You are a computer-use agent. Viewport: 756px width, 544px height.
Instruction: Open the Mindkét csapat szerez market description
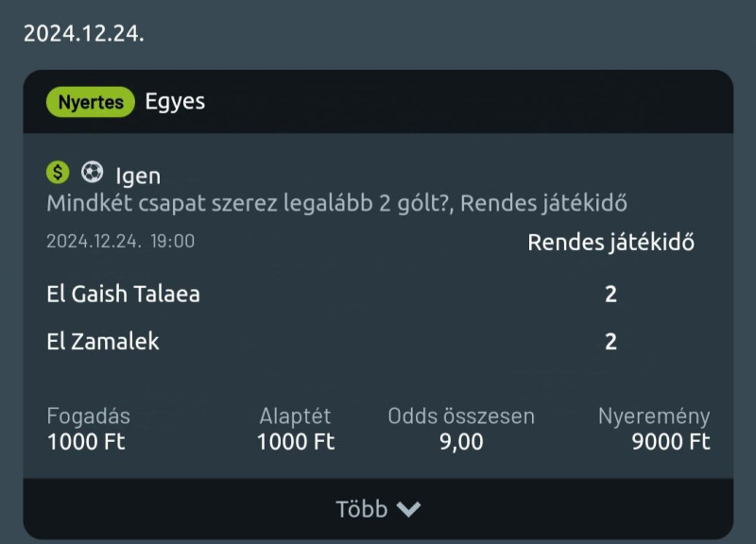[336, 203]
